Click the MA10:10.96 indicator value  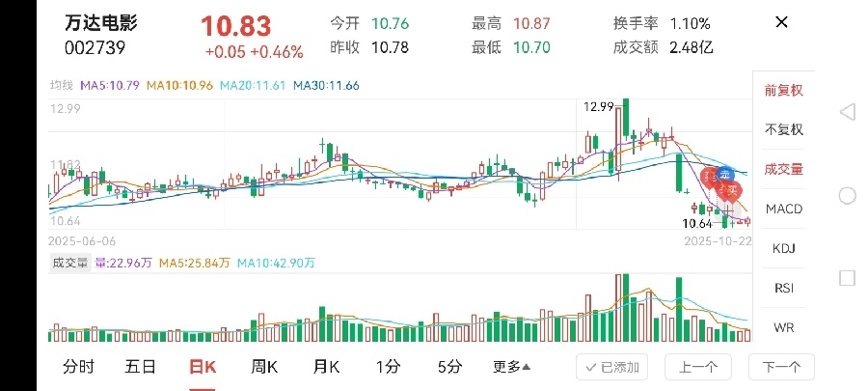[x=179, y=86]
